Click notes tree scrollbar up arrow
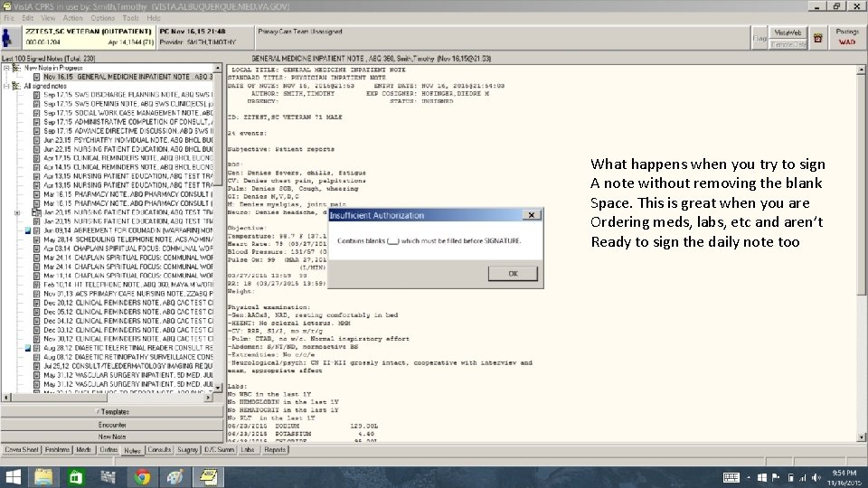 point(218,68)
